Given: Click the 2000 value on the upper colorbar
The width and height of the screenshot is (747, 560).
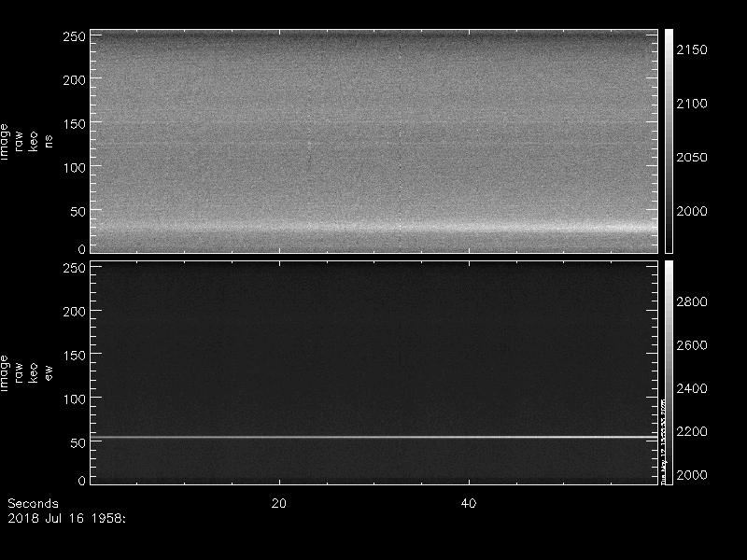Looking at the screenshot, I should coord(692,211).
